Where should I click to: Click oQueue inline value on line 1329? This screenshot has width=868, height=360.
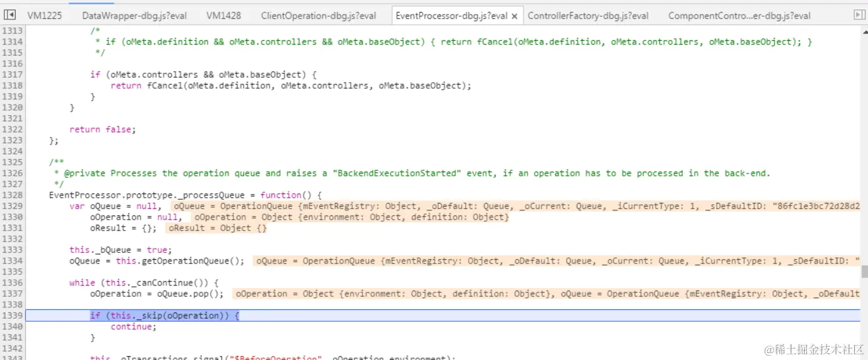(x=516, y=206)
